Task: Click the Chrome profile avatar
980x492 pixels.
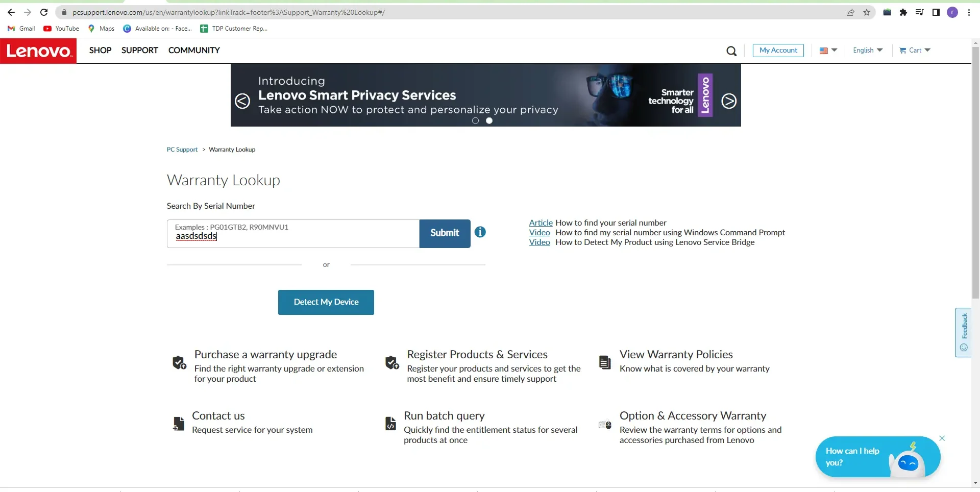Action: pos(952,12)
